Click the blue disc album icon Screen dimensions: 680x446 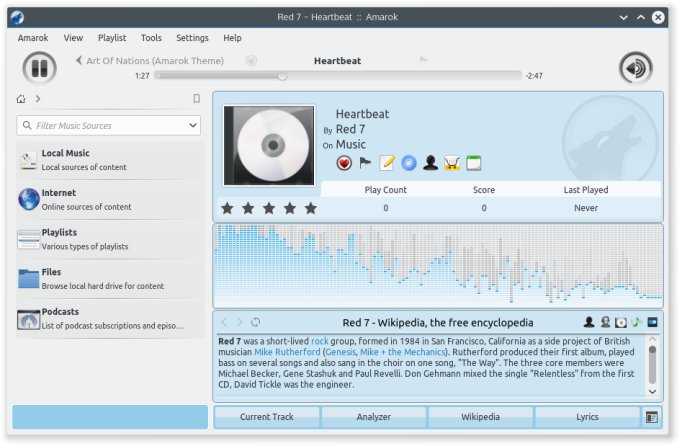click(409, 163)
